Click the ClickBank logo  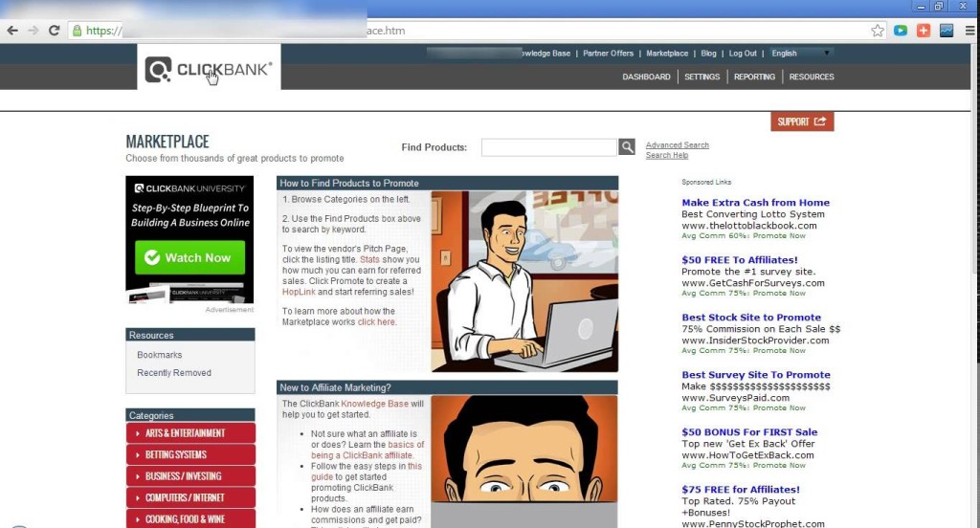click(209, 70)
